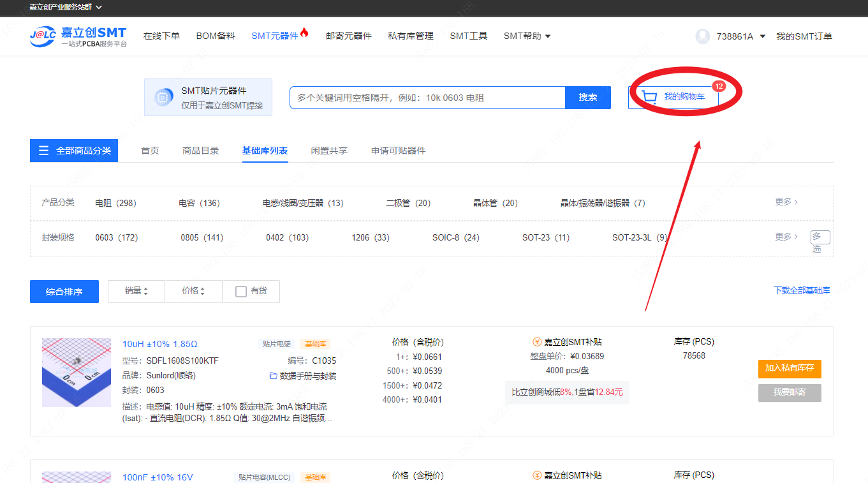Click the fire icon next to SMT元器件
Image resolution: width=868 pixels, height=483 pixels.
pyautogui.click(x=304, y=33)
